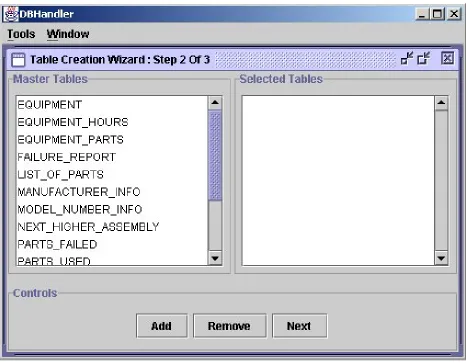Open the Tools menu
The width and height of the screenshot is (466, 363).
21,34
